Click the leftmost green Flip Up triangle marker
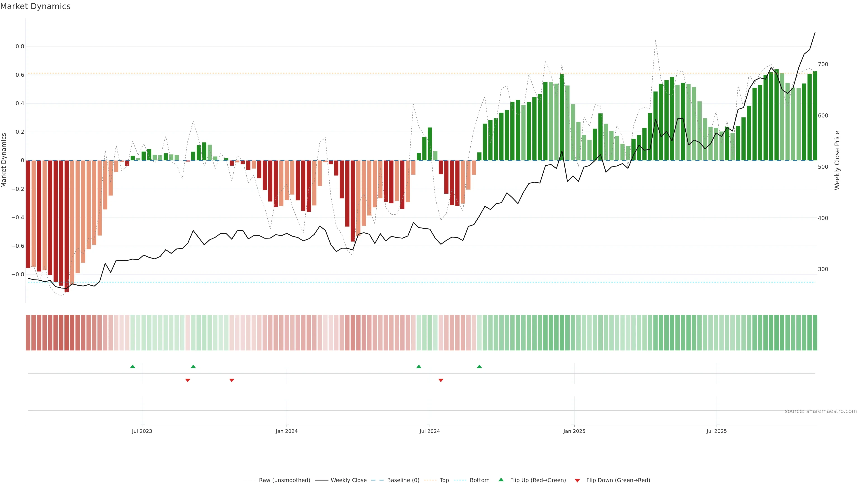This screenshot has height=488, width=868. pyautogui.click(x=133, y=366)
